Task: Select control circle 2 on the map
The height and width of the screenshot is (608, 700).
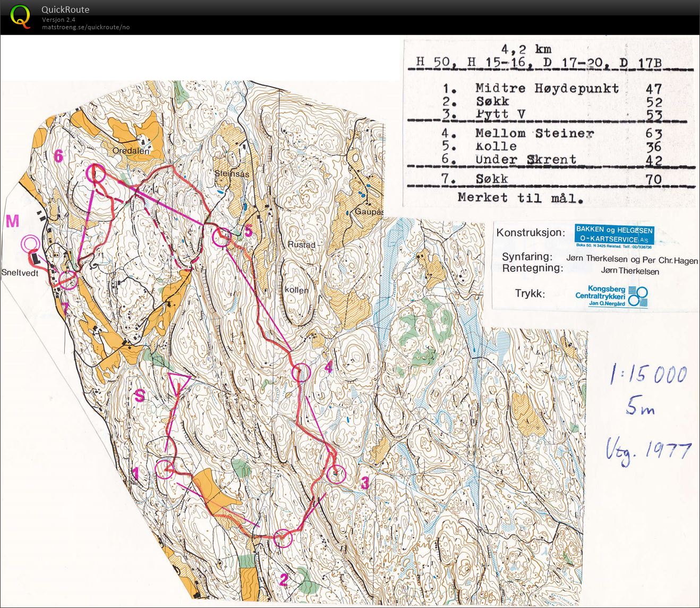Action: (284, 538)
